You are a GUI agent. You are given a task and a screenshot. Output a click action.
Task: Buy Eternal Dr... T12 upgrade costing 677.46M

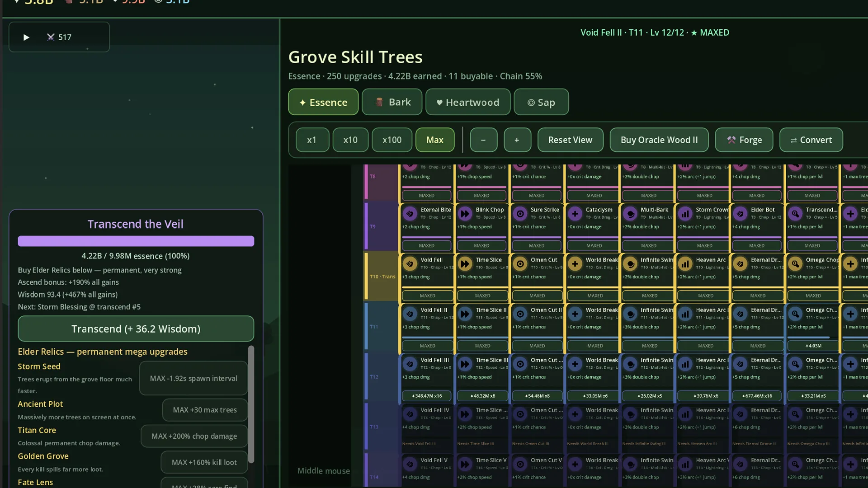[x=758, y=396]
